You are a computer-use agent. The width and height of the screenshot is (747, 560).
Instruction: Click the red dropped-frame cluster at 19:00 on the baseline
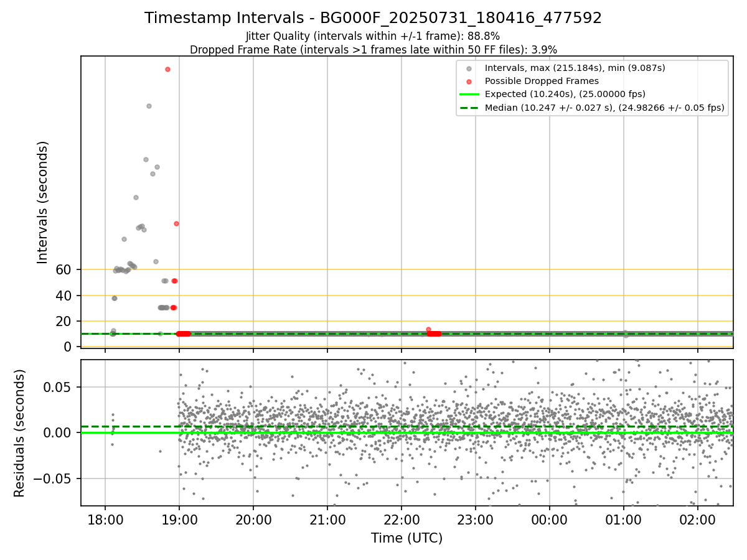click(x=183, y=334)
